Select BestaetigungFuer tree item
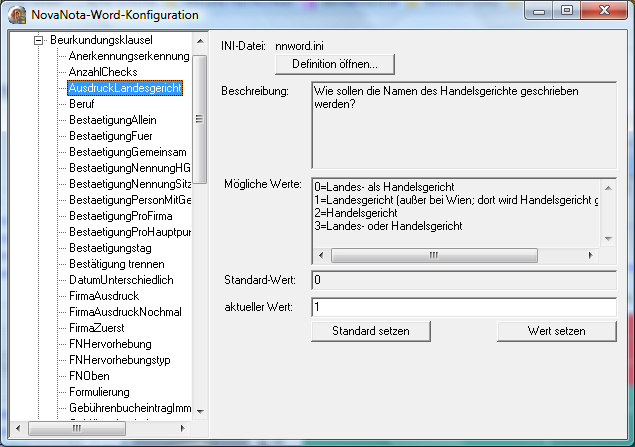635x447 pixels. click(111, 136)
